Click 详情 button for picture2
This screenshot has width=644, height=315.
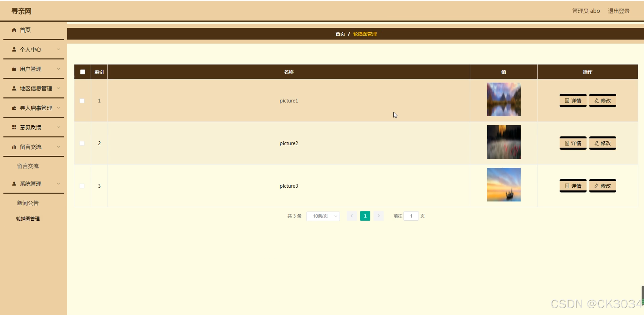573,143
